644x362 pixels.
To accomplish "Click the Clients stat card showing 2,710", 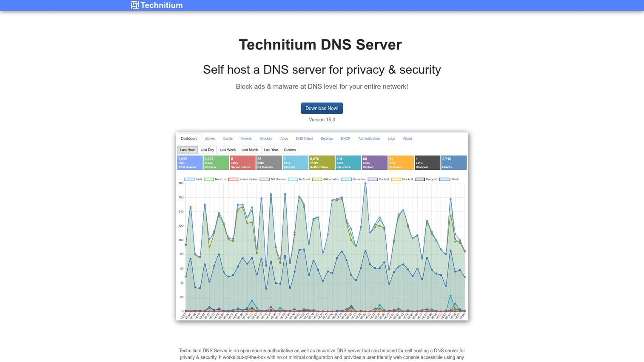I will [454, 162].
